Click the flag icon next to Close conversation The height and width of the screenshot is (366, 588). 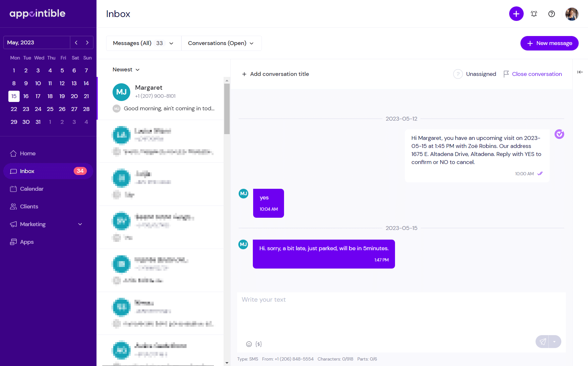(x=507, y=74)
